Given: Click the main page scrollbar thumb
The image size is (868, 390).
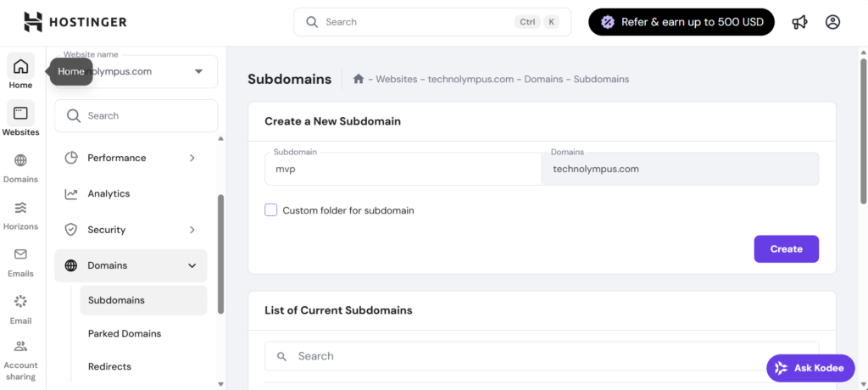Looking at the screenshot, I should [x=864, y=131].
